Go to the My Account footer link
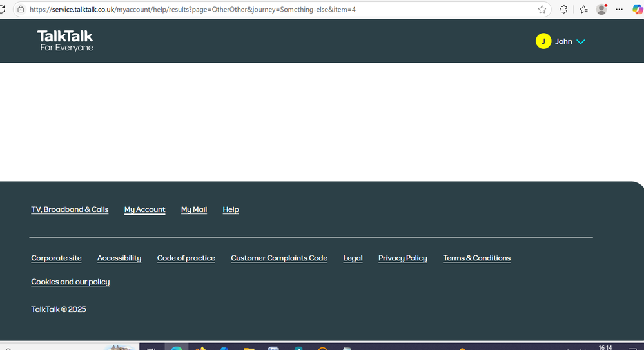This screenshot has height=350, width=644. click(144, 209)
